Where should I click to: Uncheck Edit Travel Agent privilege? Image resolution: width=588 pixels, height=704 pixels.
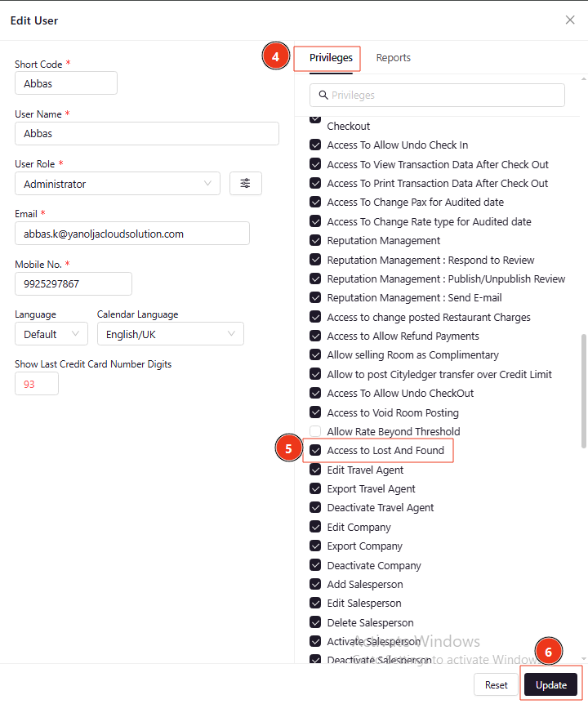click(x=315, y=470)
